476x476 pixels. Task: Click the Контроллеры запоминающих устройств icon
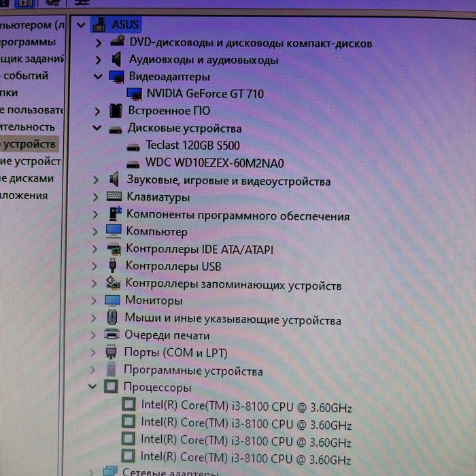coord(113,283)
